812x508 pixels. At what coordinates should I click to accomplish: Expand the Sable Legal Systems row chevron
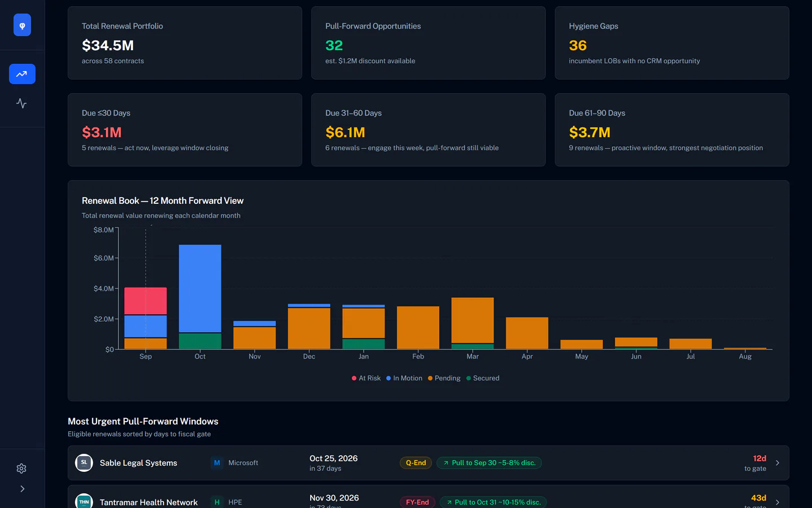(x=778, y=463)
